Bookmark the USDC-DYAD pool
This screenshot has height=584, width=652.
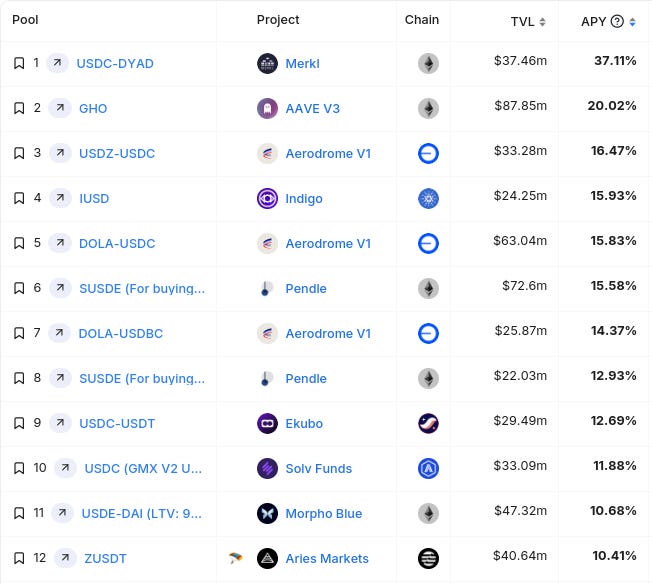[x=19, y=63]
